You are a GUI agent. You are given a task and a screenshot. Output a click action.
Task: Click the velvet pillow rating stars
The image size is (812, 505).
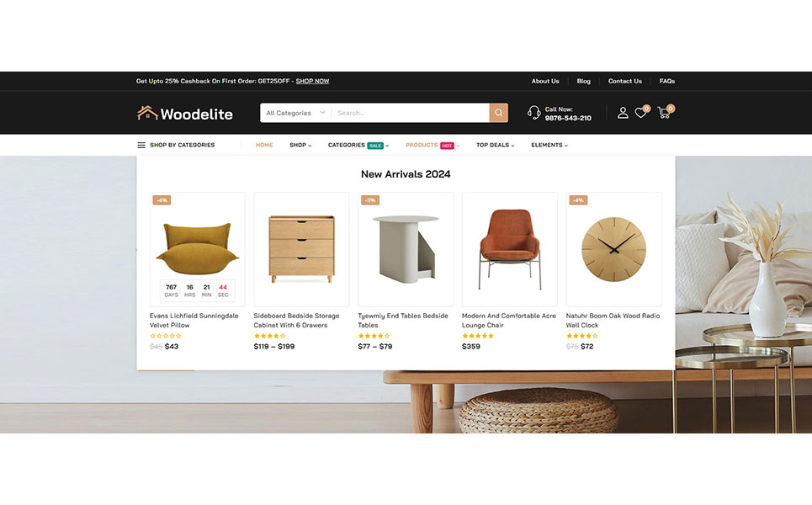click(165, 336)
